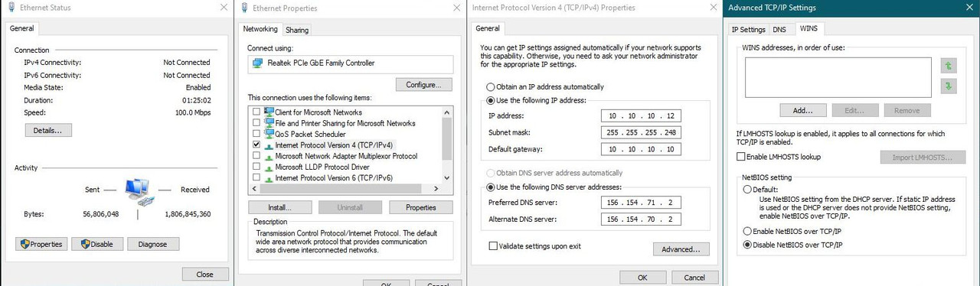Click the items list scroll down arrow
This screenshot has height=286, width=980.
[448, 177]
